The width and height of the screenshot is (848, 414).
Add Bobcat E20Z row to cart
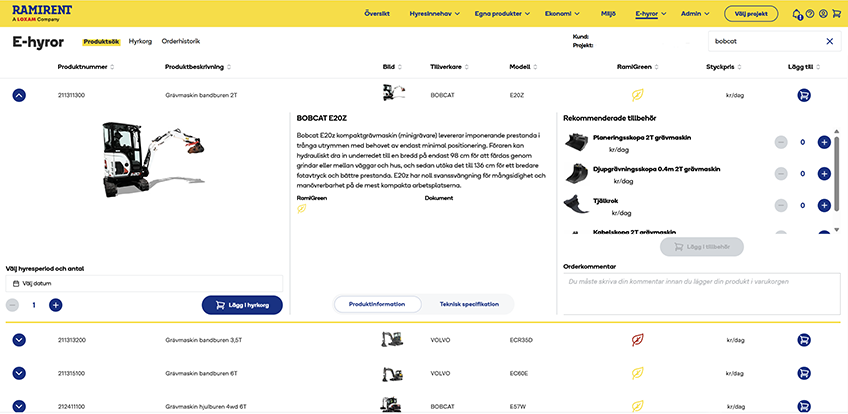804,95
